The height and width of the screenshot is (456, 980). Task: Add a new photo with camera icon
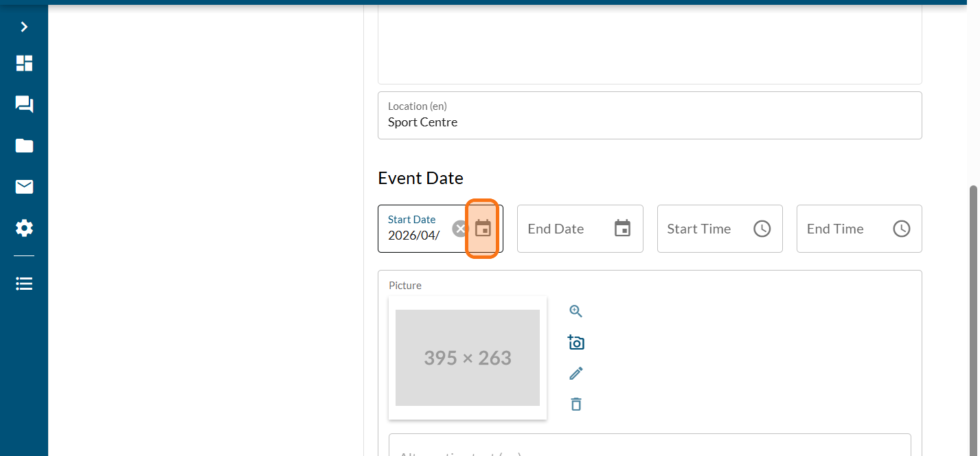tap(576, 342)
